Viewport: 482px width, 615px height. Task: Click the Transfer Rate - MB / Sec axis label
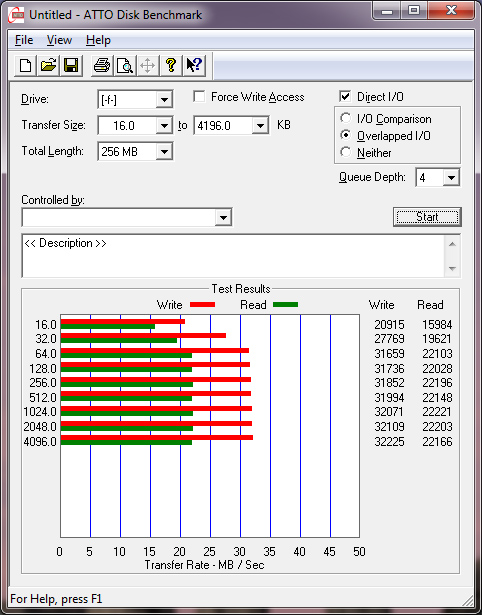204,565
